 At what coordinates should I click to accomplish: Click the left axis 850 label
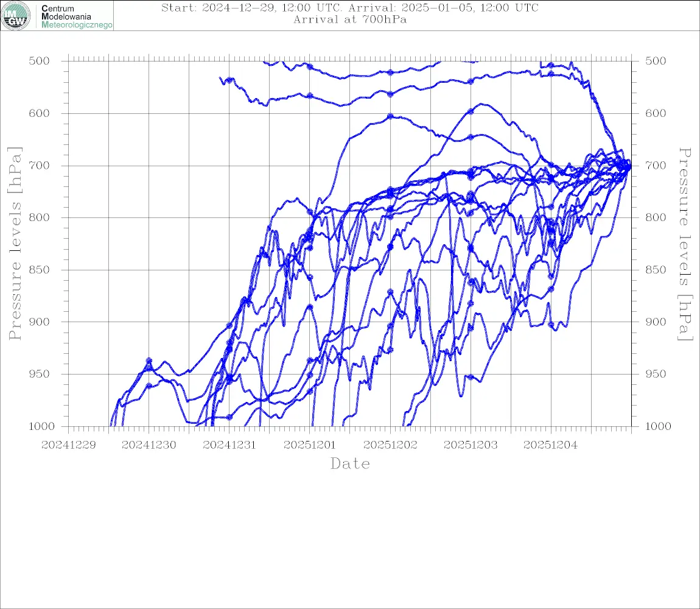pyautogui.click(x=40, y=270)
